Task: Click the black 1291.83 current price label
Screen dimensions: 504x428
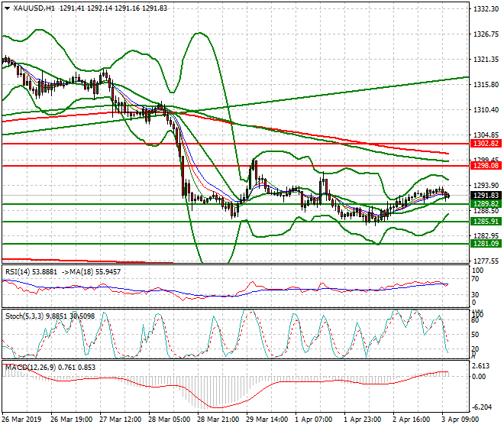Action: coord(486,196)
